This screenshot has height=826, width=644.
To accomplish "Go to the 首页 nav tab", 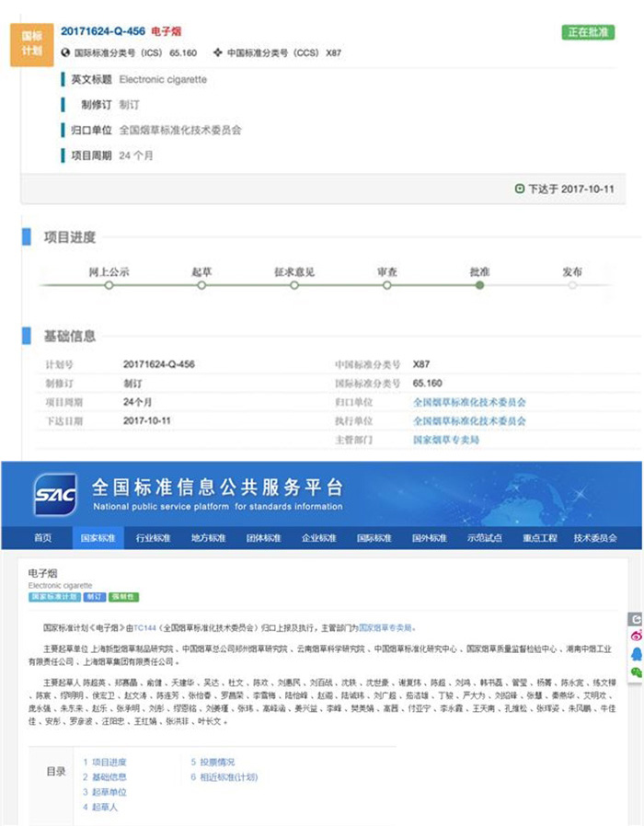I will 43,538.
